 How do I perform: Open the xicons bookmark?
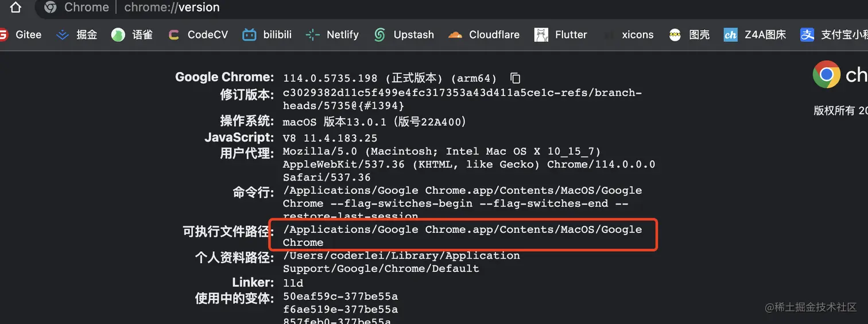(x=637, y=35)
